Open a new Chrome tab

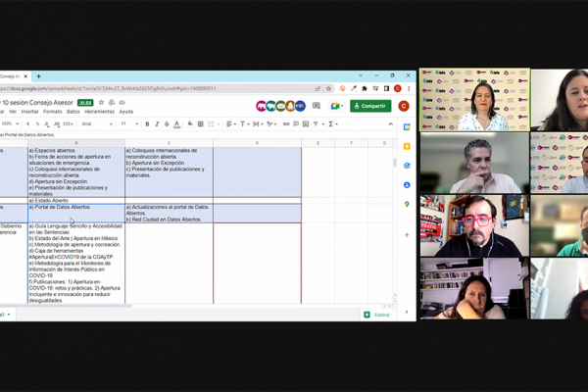38,76
